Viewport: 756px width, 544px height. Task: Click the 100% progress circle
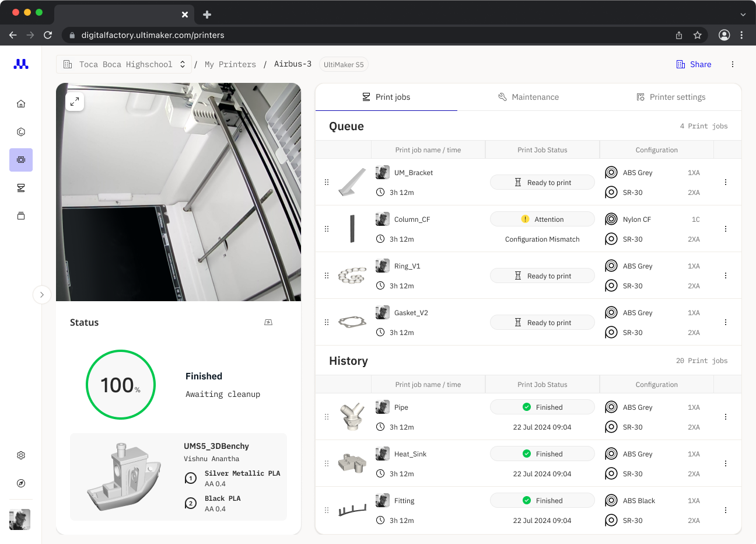click(121, 385)
